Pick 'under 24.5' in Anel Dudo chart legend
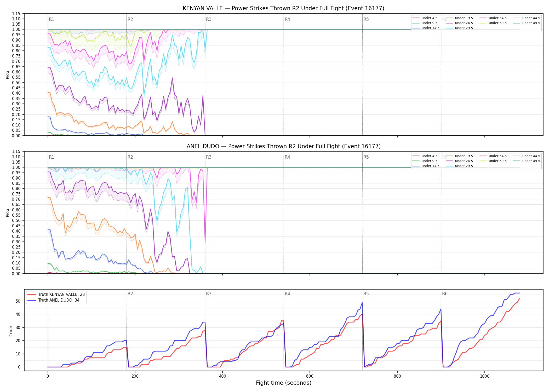The height and width of the screenshot is (392, 549). coord(459,161)
